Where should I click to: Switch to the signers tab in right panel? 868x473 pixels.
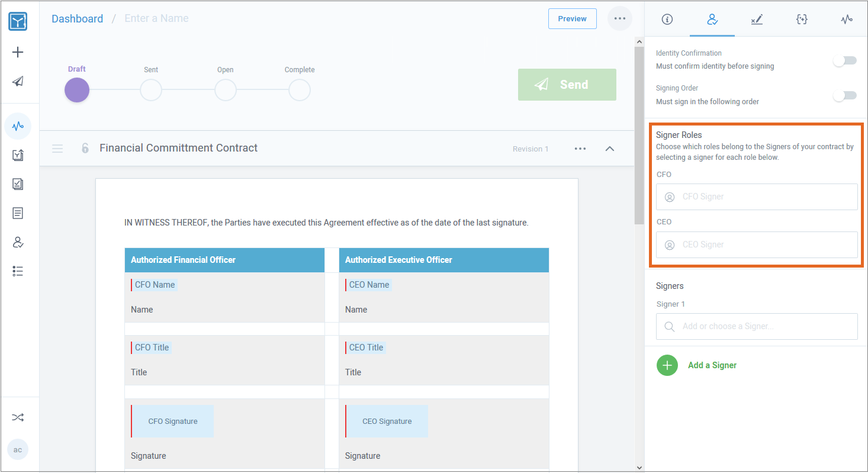tap(712, 19)
